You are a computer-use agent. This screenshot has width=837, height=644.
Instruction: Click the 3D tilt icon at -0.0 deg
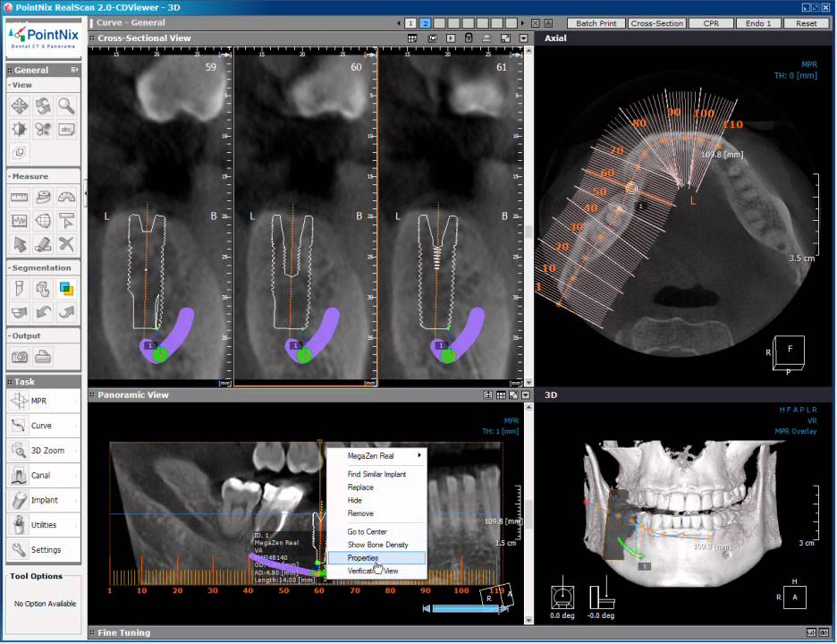pyautogui.click(x=602, y=597)
